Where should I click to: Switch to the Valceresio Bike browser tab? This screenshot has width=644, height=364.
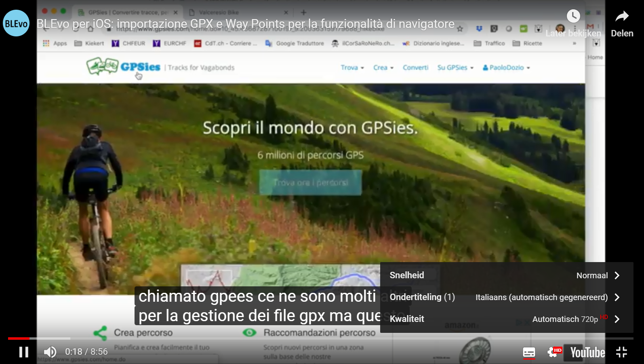[239, 13]
